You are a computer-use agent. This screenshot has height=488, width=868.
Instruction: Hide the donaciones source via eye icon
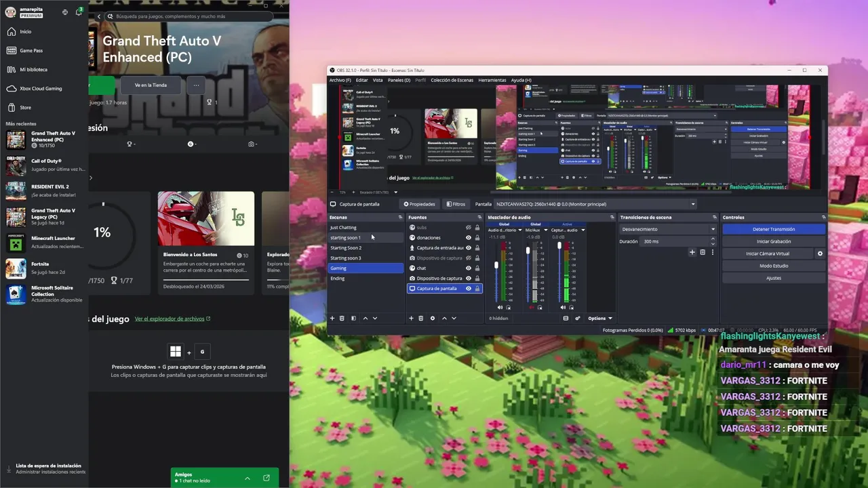469,238
